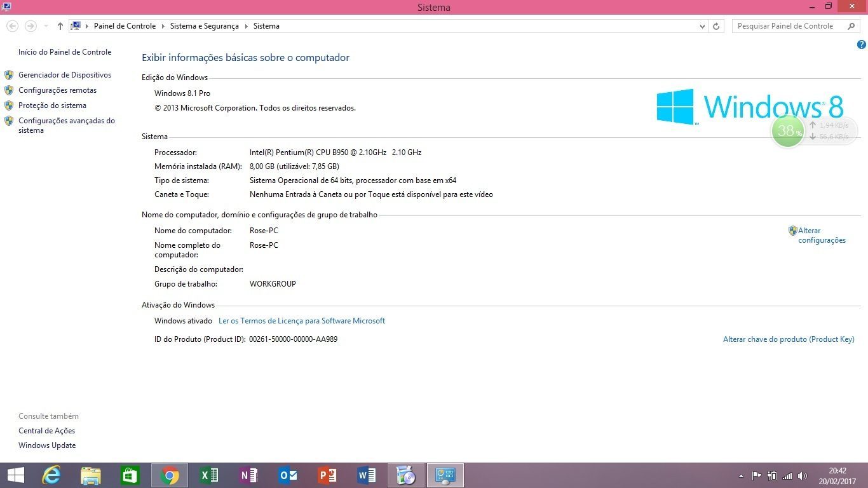Click the green 38% memory widget
Image resolution: width=868 pixels, height=488 pixels.
tap(787, 131)
